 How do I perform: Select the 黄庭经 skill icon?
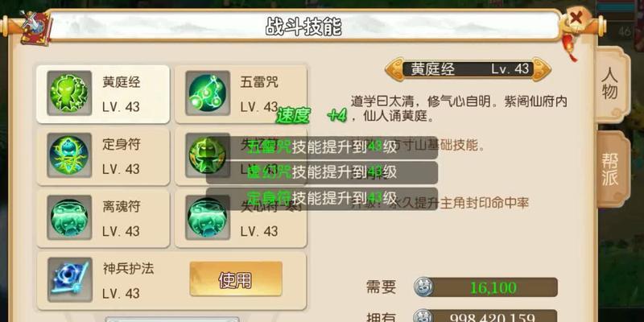pyautogui.click(x=69, y=93)
